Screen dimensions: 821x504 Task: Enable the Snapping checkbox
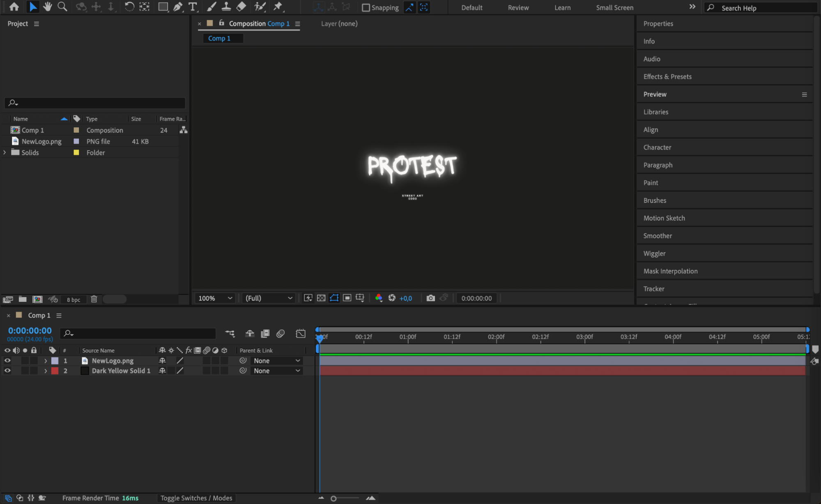[x=366, y=7]
